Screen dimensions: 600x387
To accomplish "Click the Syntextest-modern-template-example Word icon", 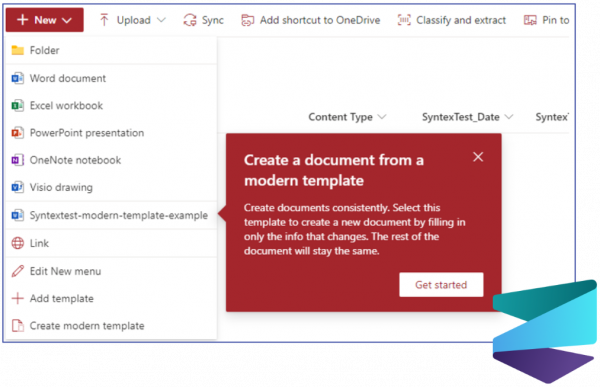I will 18,215.
